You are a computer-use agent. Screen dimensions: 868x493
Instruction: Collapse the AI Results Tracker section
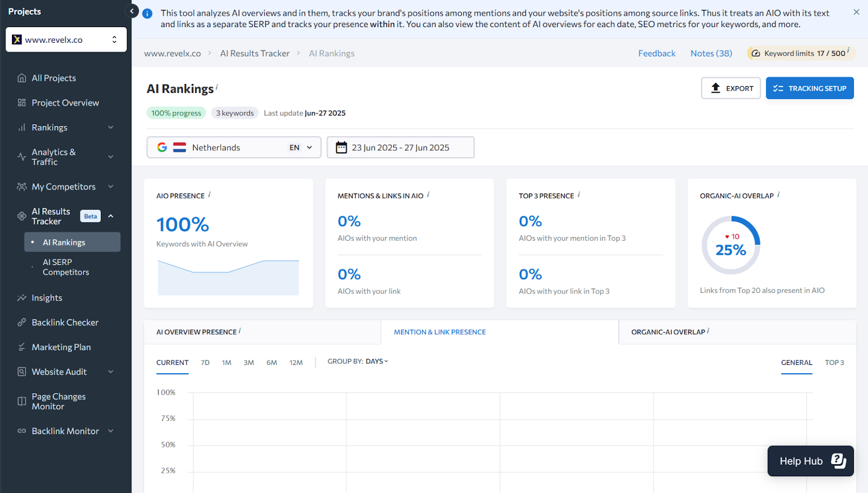[111, 216]
